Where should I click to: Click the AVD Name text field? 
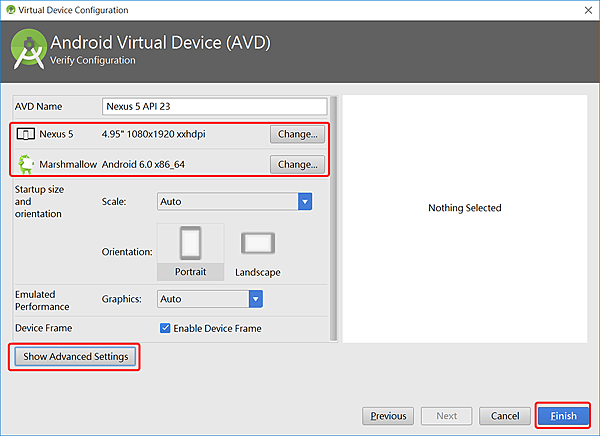pos(215,106)
